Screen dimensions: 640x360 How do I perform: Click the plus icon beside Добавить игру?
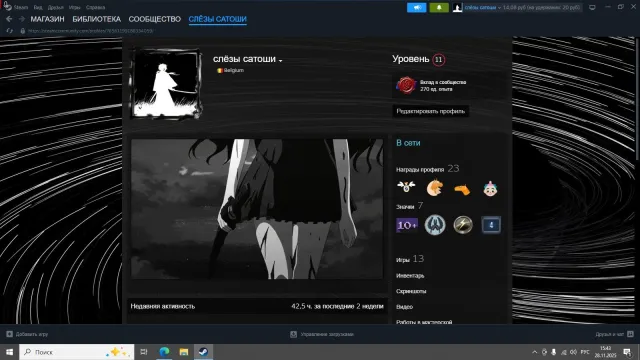(x=9, y=334)
